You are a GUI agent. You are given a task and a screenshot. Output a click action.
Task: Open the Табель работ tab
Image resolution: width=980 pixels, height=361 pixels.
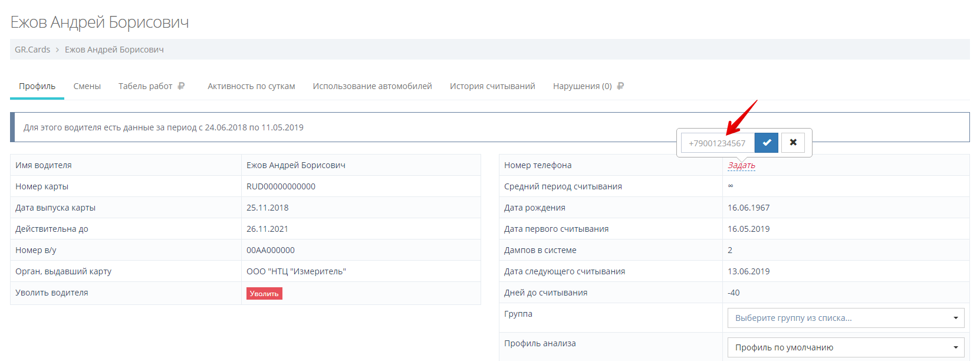(146, 86)
